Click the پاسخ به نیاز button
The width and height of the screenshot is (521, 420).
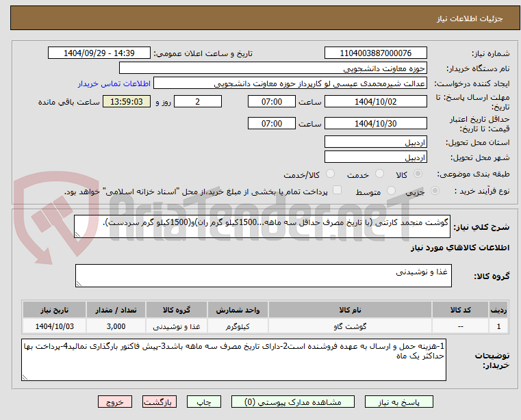[x=398, y=402]
